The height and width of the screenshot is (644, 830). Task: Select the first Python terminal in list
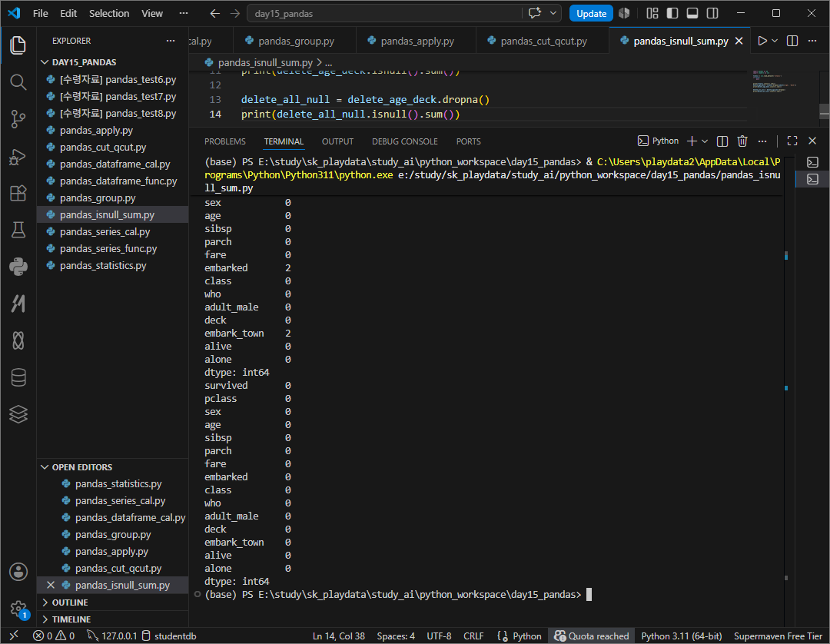812,162
